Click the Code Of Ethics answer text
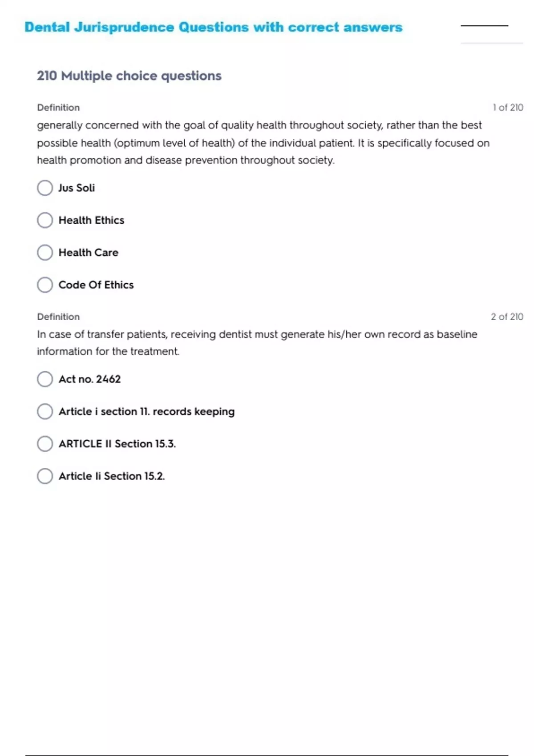Viewport: 534px width, 756px height. point(96,285)
